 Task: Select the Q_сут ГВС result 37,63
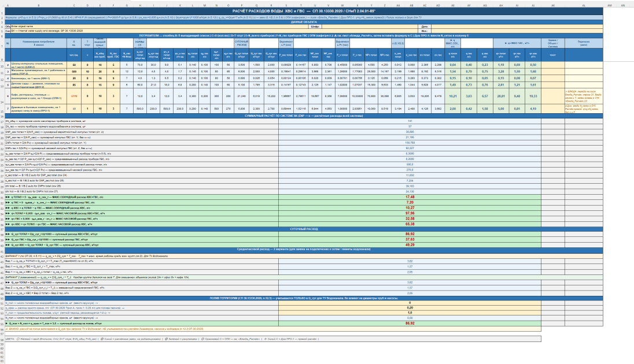pos(410,240)
